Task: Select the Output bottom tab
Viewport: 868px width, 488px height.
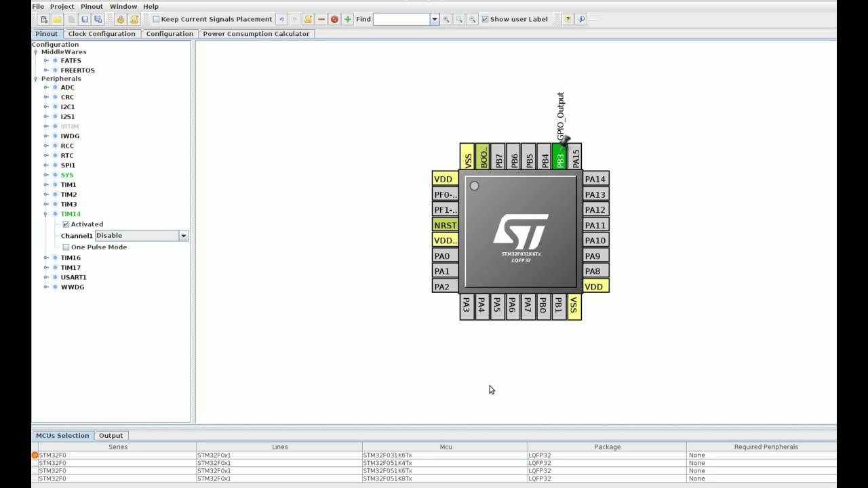Action: click(111, 436)
